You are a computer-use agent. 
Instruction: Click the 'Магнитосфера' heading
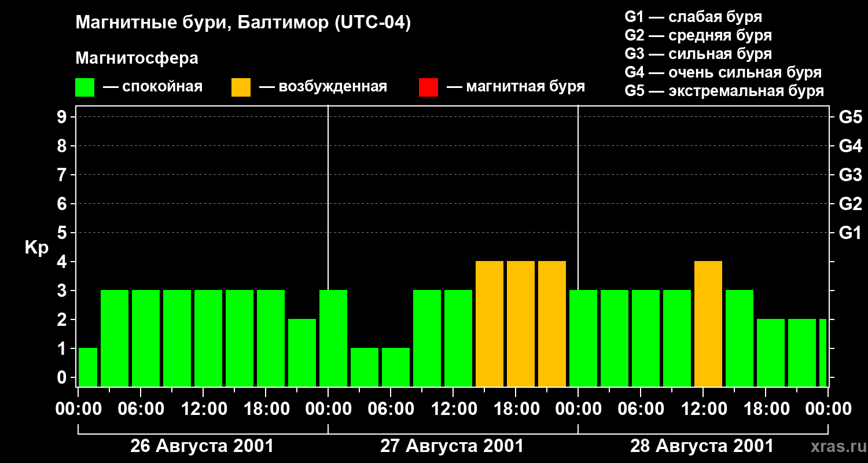point(137,58)
